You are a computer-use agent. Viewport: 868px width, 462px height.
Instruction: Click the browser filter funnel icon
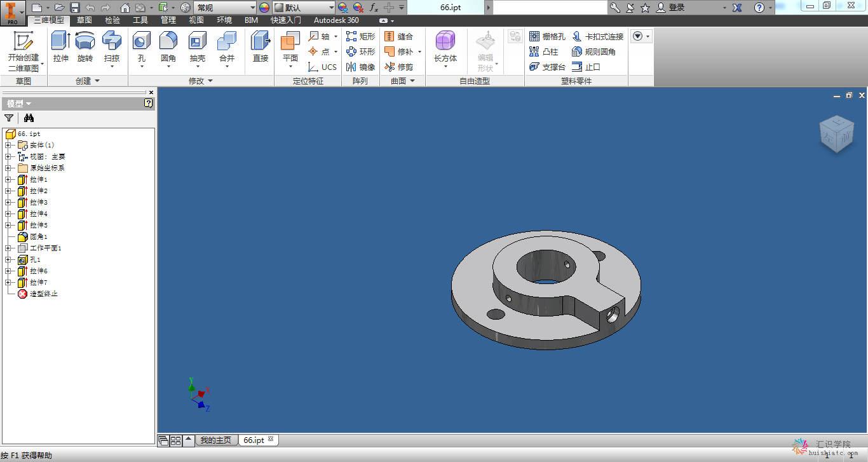pos(9,118)
